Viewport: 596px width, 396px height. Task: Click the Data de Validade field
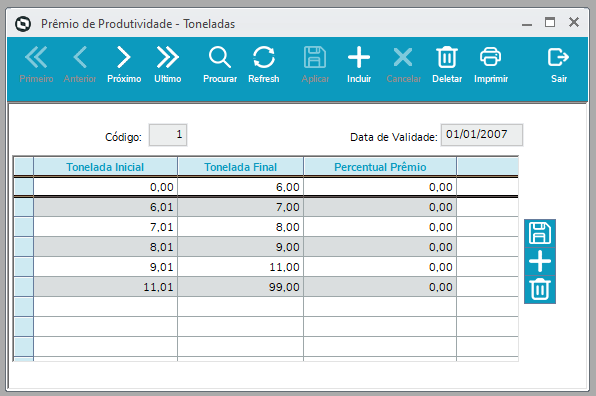click(482, 135)
